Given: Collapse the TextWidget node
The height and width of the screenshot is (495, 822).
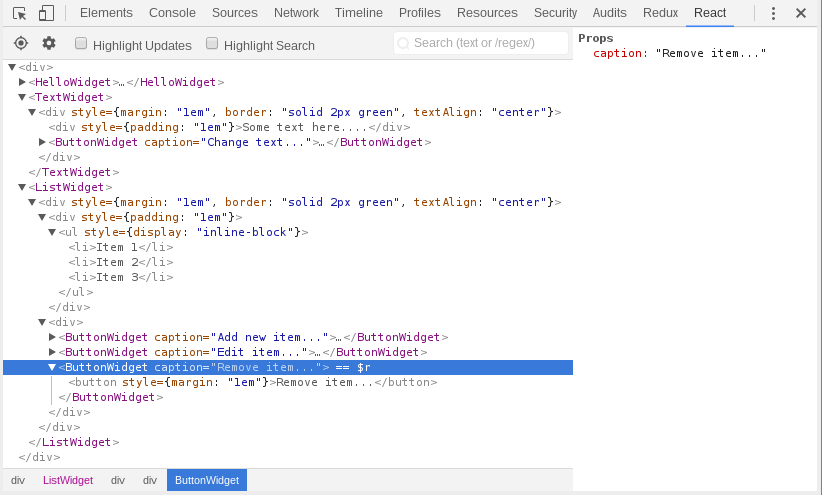Looking at the screenshot, I should pyautogui.click(x=22, y=97).
